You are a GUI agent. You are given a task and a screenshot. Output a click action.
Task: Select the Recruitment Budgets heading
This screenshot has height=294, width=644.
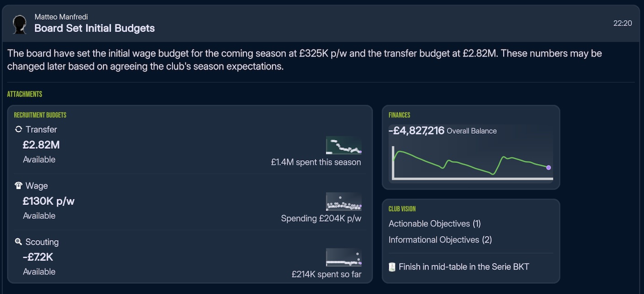click(40, 115)
